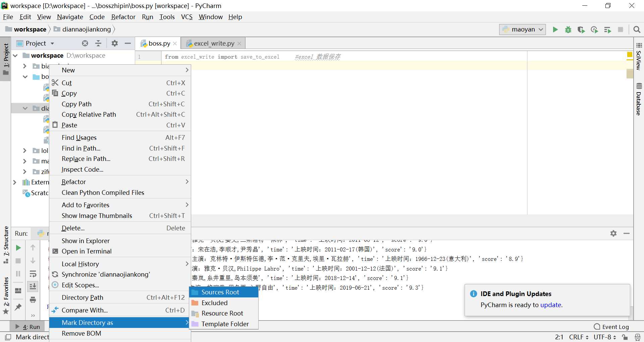Image resolution: width=644 pixels, height=342 pixels.
Task: Open line separator CRLF selector
Action: pos(579,337)
